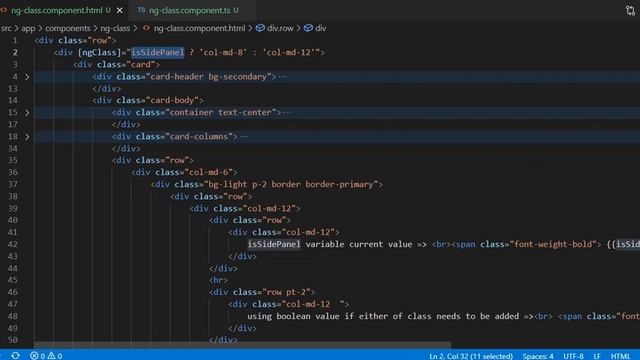Select 'ng-class' folder in breadcrumb
The height and width of the screenshot is (360, 640).
click(x=115, y=28)
